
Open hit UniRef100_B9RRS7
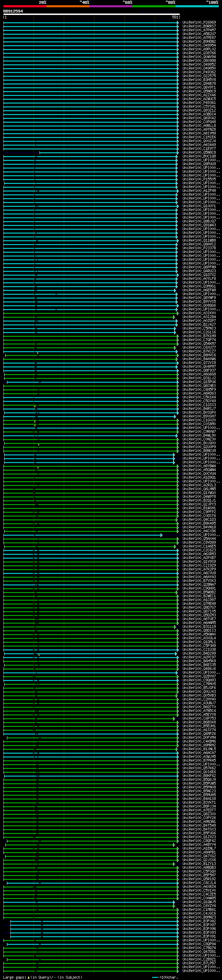pos(199,26)
